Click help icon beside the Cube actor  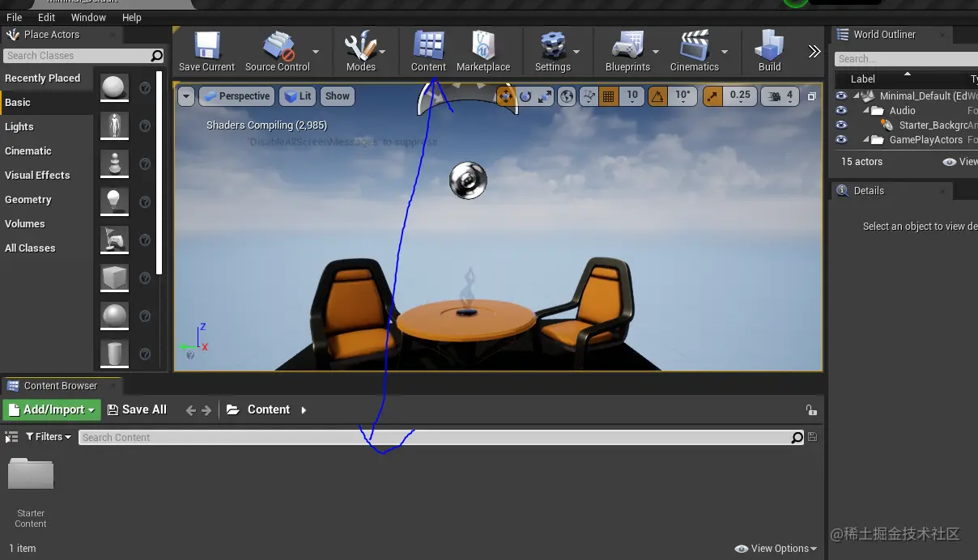coord(145,278)
